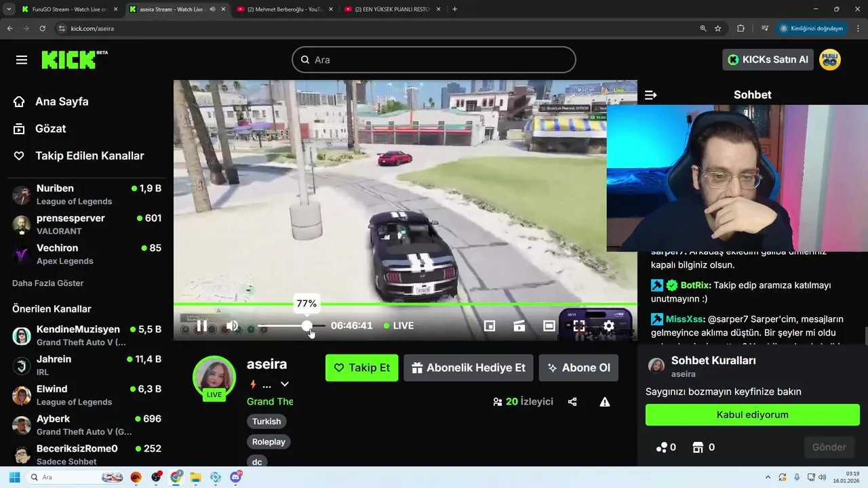Open the media controls icon in Chrome
This screenshot has height=488, width=868.
coord(764,28)
